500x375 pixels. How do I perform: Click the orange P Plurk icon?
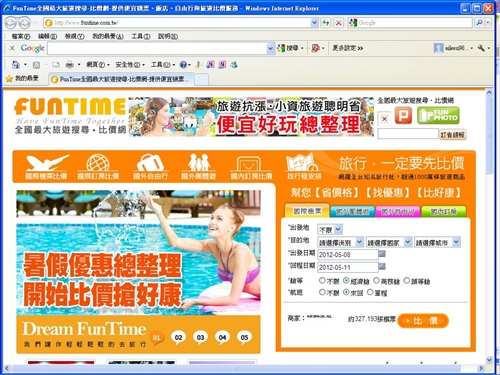[403, 116]
